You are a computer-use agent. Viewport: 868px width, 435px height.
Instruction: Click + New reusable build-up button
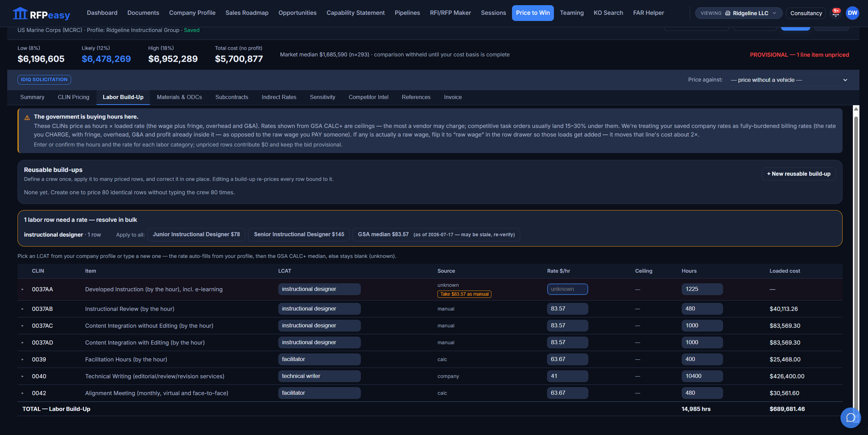tap(799, 174)
